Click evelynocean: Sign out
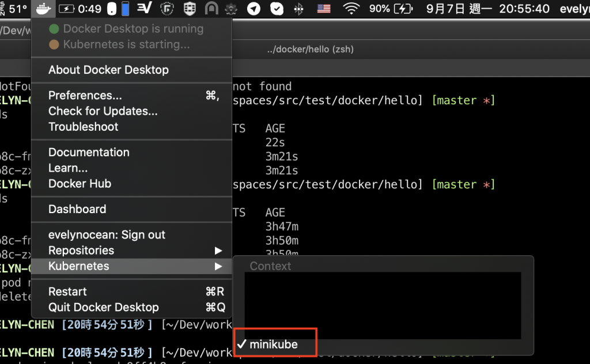 click(131, 234)
